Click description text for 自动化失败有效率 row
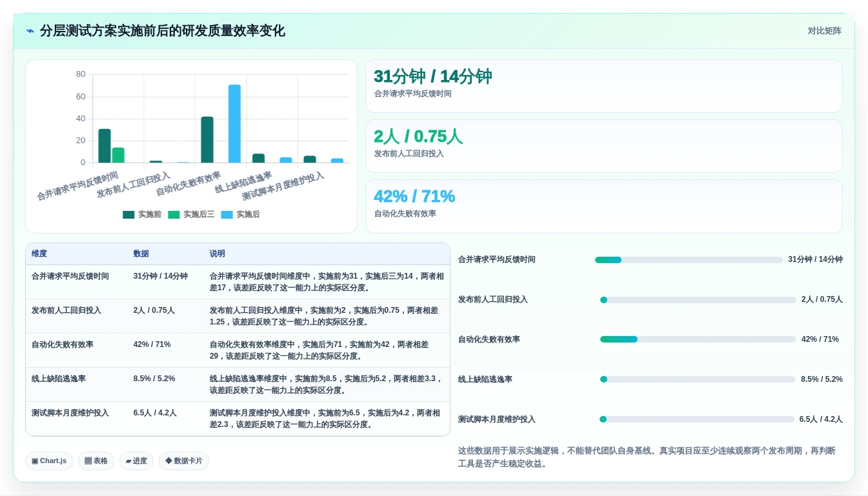This screenshot has height=496, width=868. coord(319,350)
